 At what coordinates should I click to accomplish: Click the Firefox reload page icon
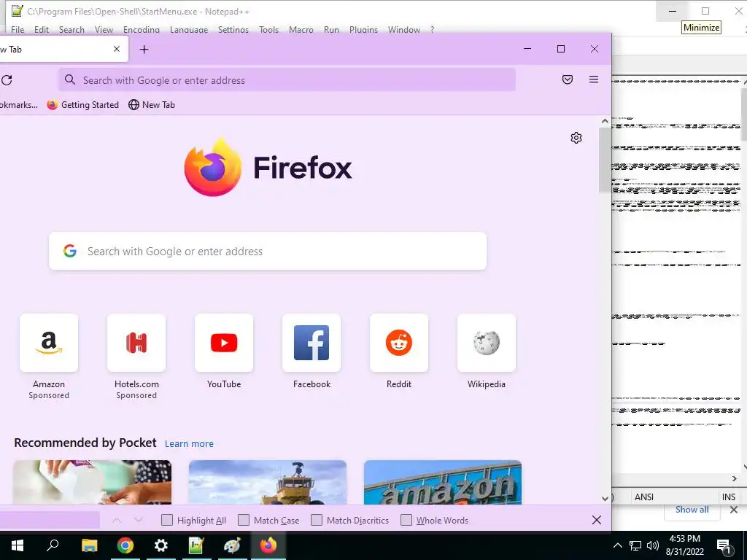click(7, 80)
